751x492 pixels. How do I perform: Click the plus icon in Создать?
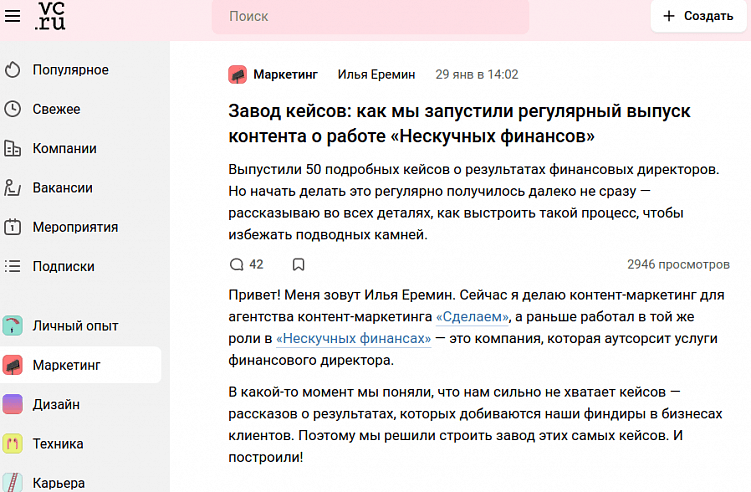(669, 16)
